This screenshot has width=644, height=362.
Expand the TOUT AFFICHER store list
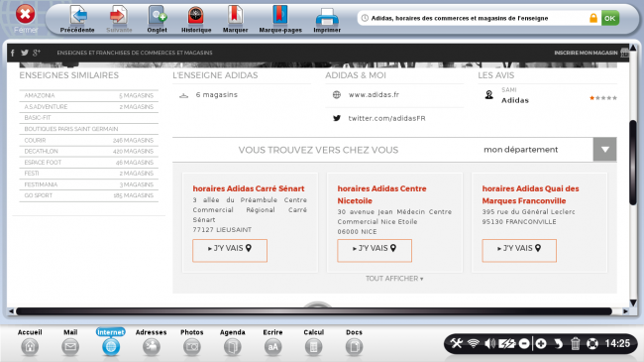(x=394, y=279)
